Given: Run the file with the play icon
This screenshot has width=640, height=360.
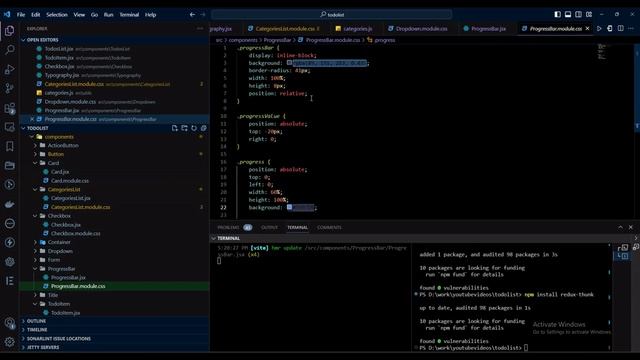Looking at the screenshot, I should point(599,29).
